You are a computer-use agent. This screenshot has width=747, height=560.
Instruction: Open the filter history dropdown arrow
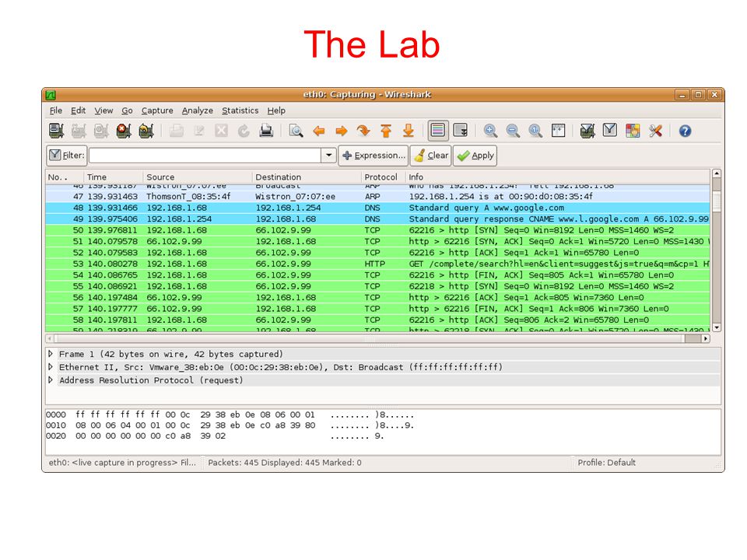click(x=328, y=156)
